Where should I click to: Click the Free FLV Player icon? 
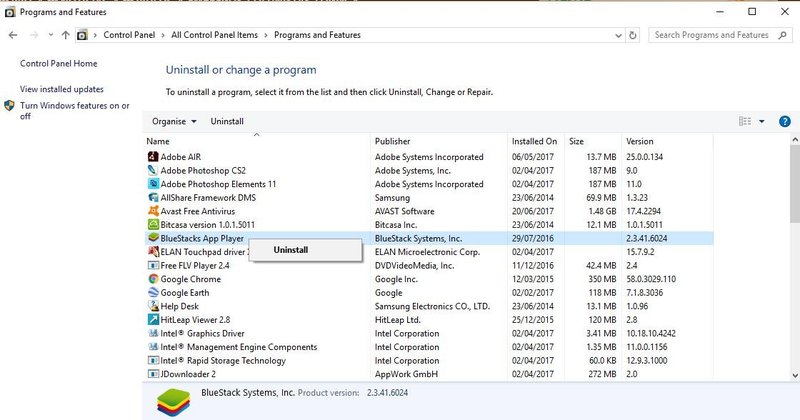tap(153, 265)
